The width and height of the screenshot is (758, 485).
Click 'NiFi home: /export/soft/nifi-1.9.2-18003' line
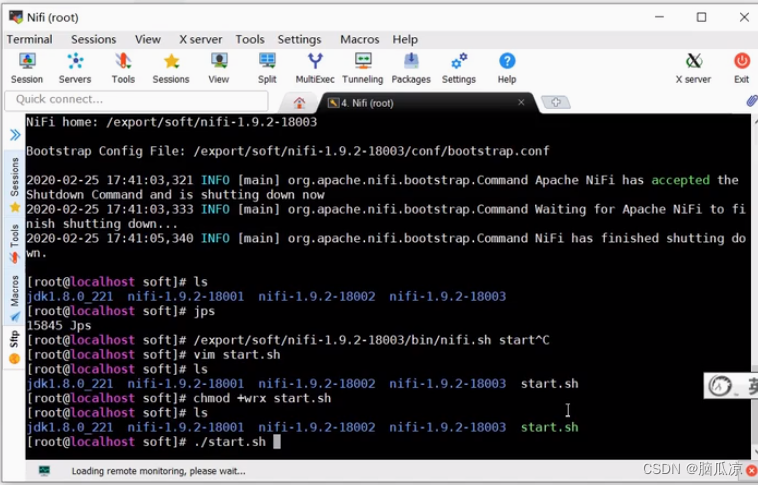(x=172, y=122)
